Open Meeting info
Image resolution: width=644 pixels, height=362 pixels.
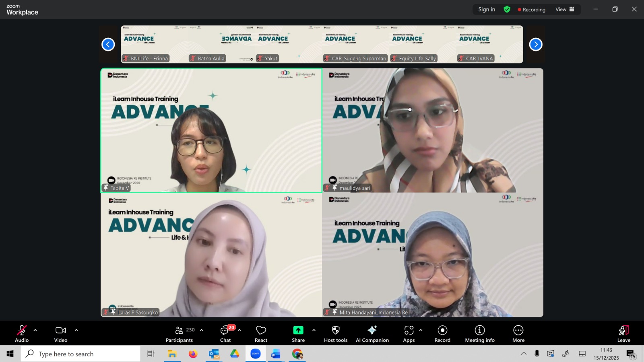click(x=480, y=333)
